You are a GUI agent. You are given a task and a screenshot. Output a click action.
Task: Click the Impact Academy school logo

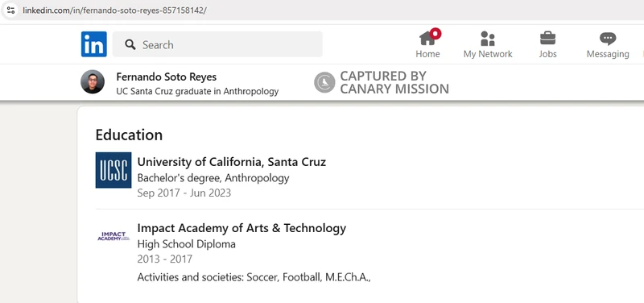[114, 236]
